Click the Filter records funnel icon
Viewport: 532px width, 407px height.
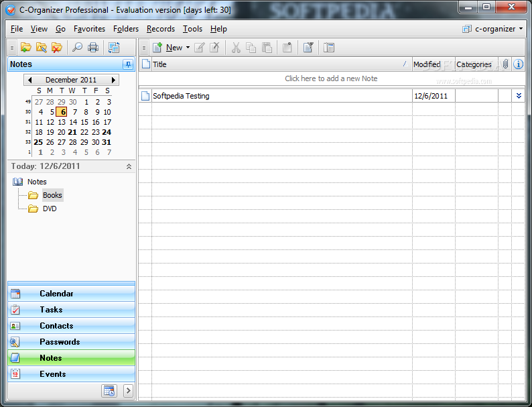(x=308, y=48)
